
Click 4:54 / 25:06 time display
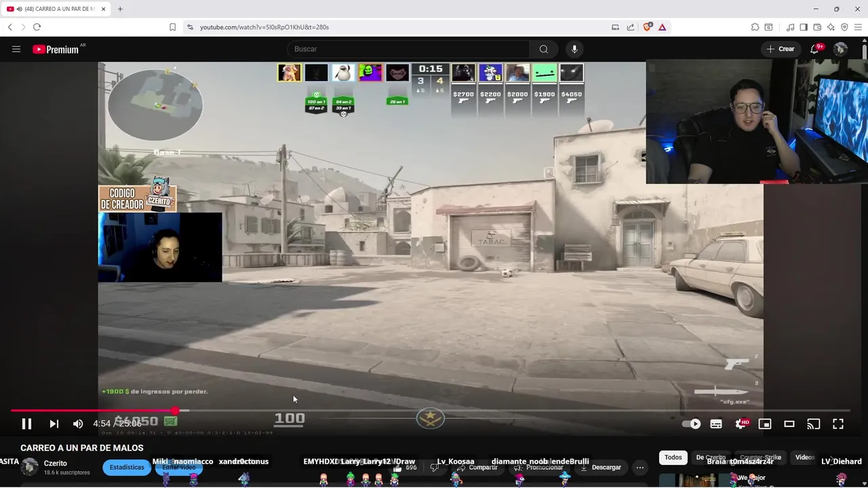117,424
